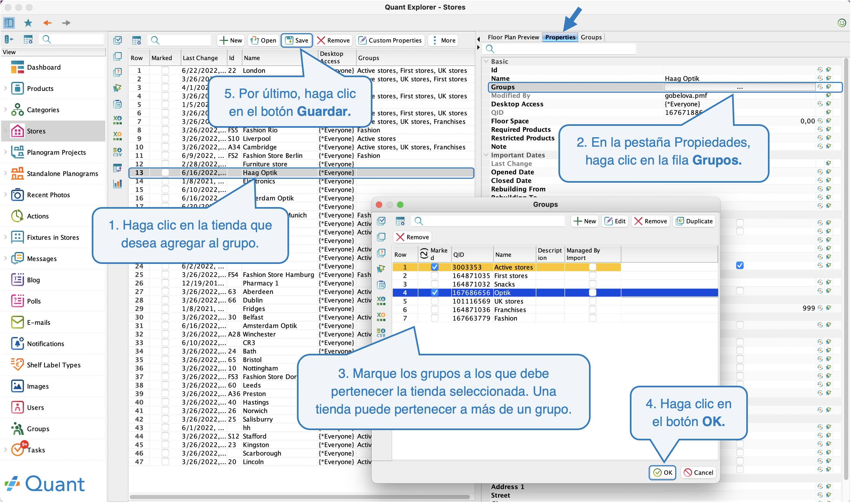851x504 pixels.
Task: Open the More options dropdown
Action: point(443,40)
